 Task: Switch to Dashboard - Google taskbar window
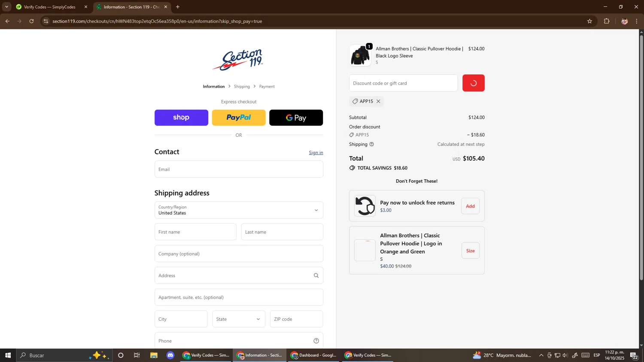[313, 355]
